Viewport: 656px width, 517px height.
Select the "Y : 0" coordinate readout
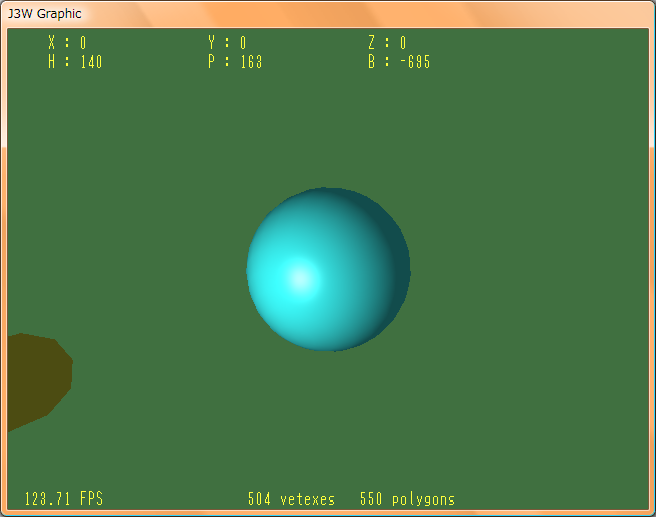pyautogui.click(x=227, y=43)
